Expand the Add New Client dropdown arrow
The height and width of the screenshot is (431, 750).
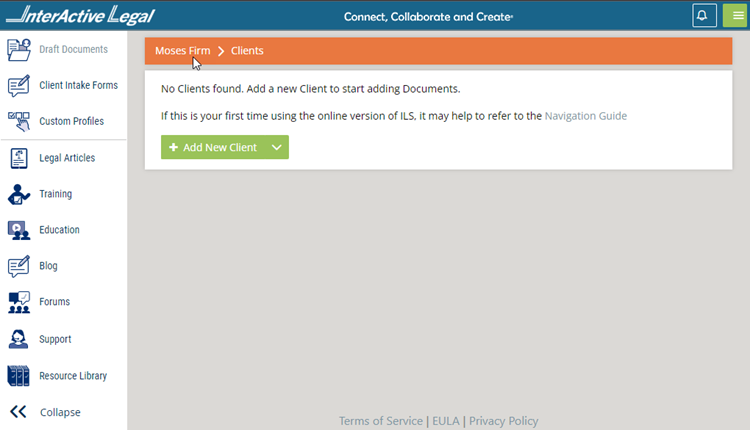click(x=277, y=147)
